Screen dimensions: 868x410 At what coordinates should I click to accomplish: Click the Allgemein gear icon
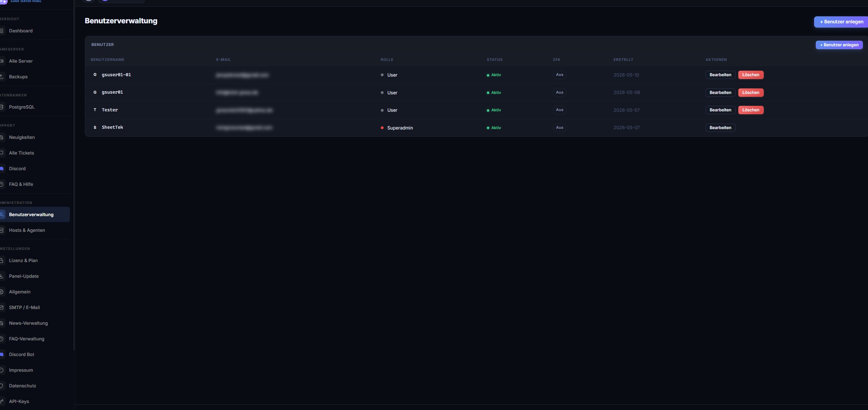(x=1, y=292)
